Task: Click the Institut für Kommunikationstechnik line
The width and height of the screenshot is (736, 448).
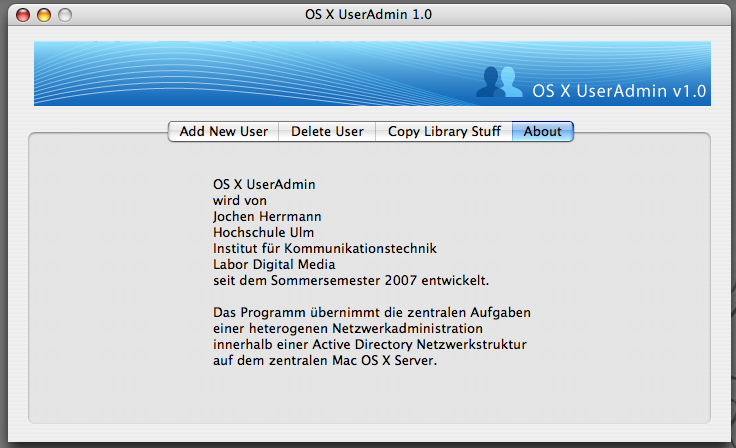Action: coord(325,248)
